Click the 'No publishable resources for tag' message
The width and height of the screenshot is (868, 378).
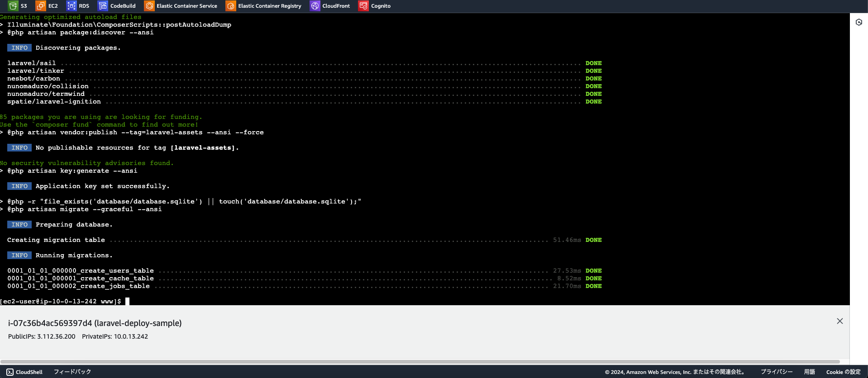click(x=137, y=148)
